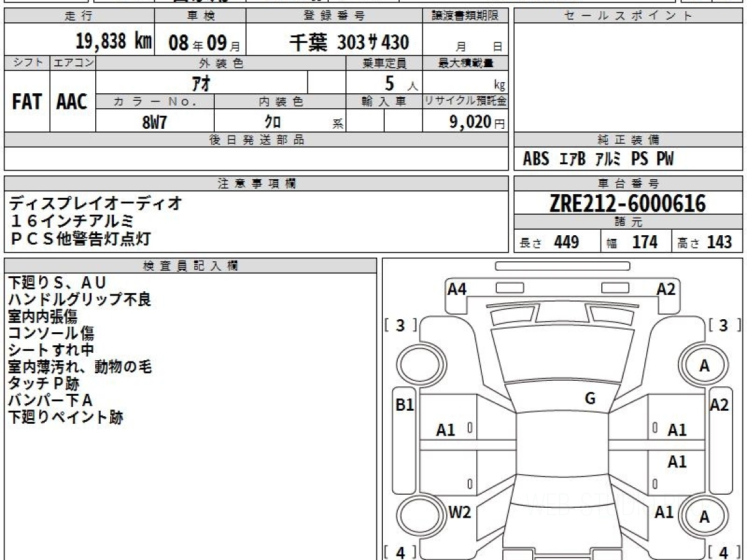Click the rear-right wheel circle marked A
This screenshot has height=560, width=747.
[704, 517]
